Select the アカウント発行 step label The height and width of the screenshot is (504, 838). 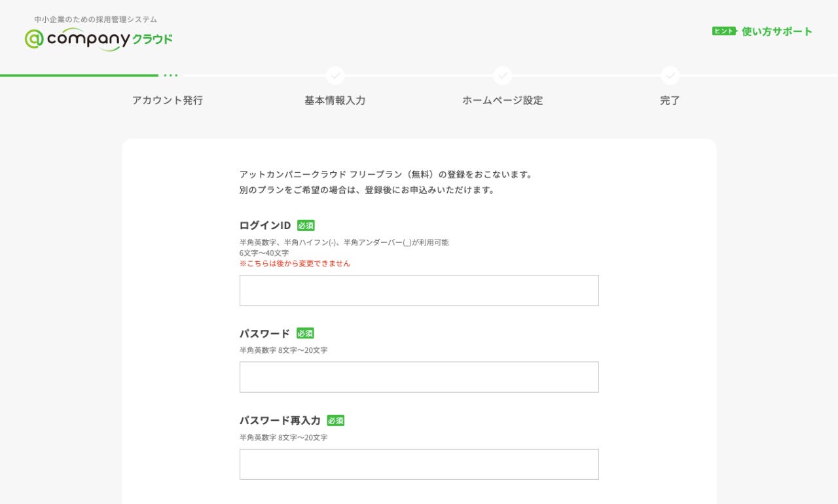168,100
